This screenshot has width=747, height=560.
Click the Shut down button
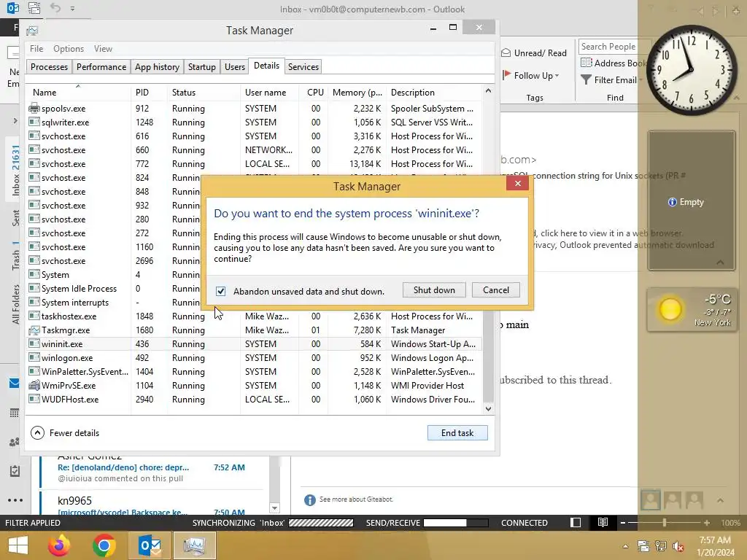click(x=434, y=290)
